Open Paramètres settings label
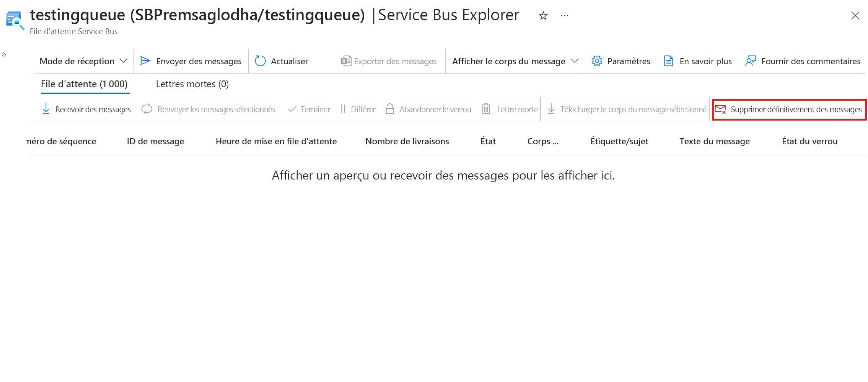 click(x=629, y=61)
